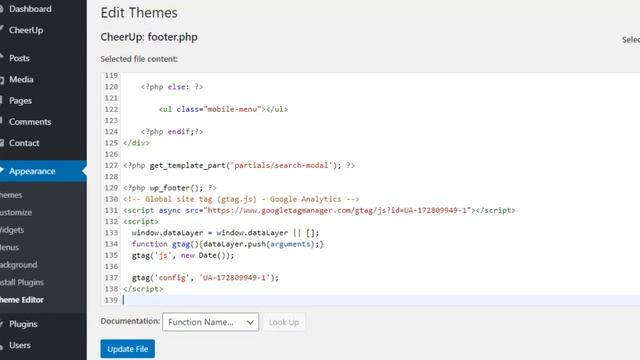Click line 134 function gtag definition
This screenshot has height=360, width=640.
pos(227,244)
